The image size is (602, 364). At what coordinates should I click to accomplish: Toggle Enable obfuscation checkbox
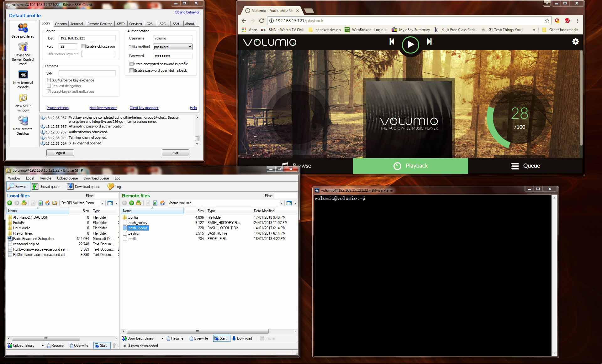click(83, 46)
